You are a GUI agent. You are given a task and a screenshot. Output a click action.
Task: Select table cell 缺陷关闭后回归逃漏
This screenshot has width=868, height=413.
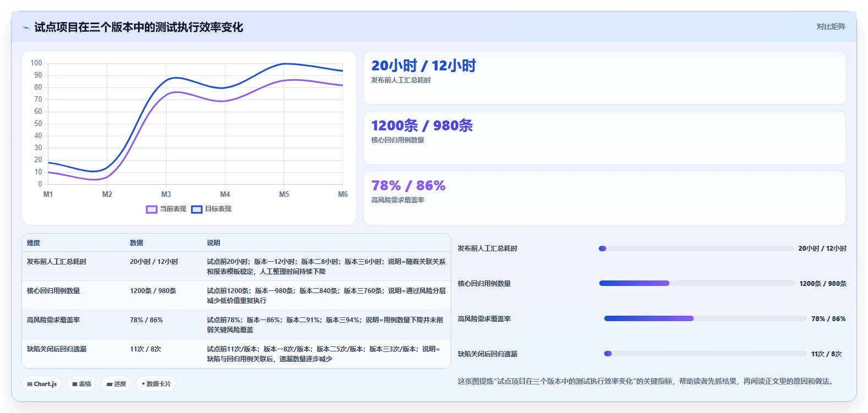[57, 349]
